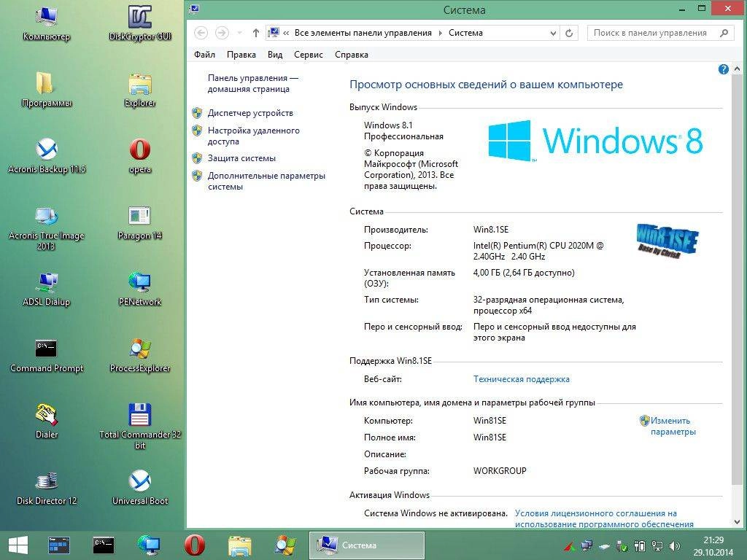Click the Back navigation arrow
This screenshot has width=747, height=560.
click(x=201, y=33)
